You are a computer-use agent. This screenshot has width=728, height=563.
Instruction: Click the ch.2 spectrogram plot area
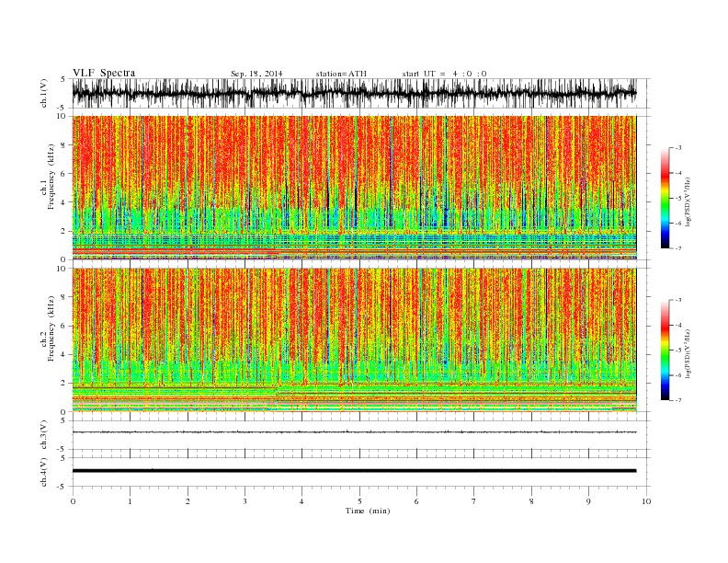pyautogui.click(x=354, y=340)
